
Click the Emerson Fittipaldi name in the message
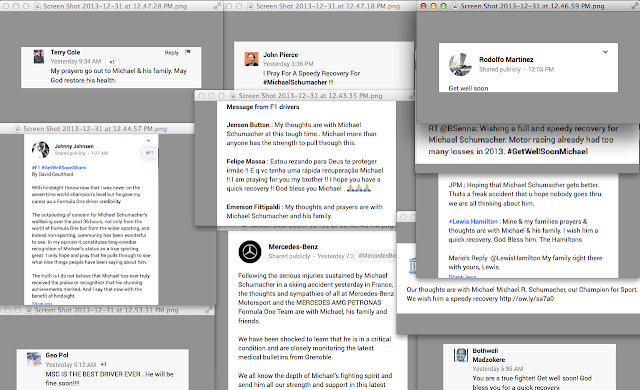[x=254, y=207]
